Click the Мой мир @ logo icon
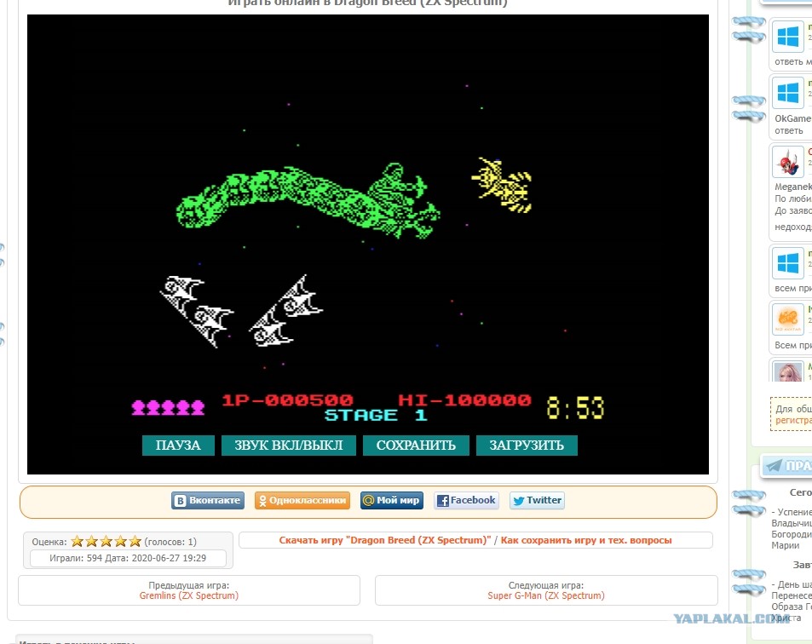The image size is (812, 644). pyautogui.click(x=369, y=501)
